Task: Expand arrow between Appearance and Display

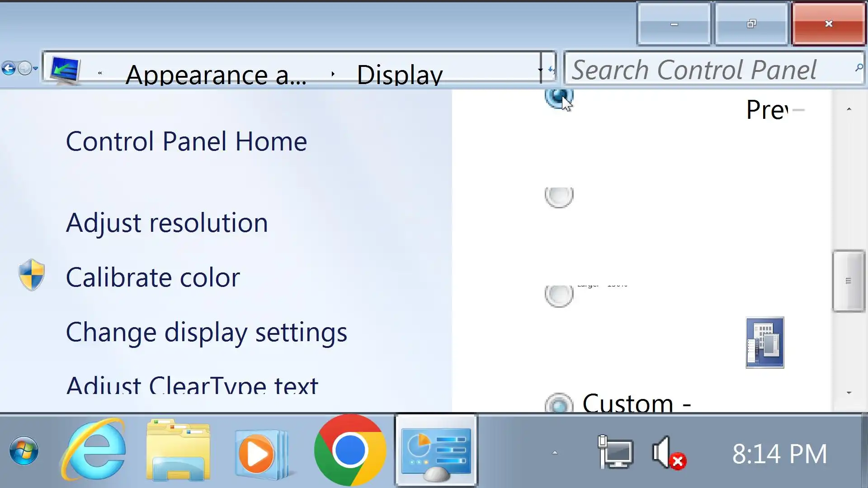Action: (x=333, y=74)
